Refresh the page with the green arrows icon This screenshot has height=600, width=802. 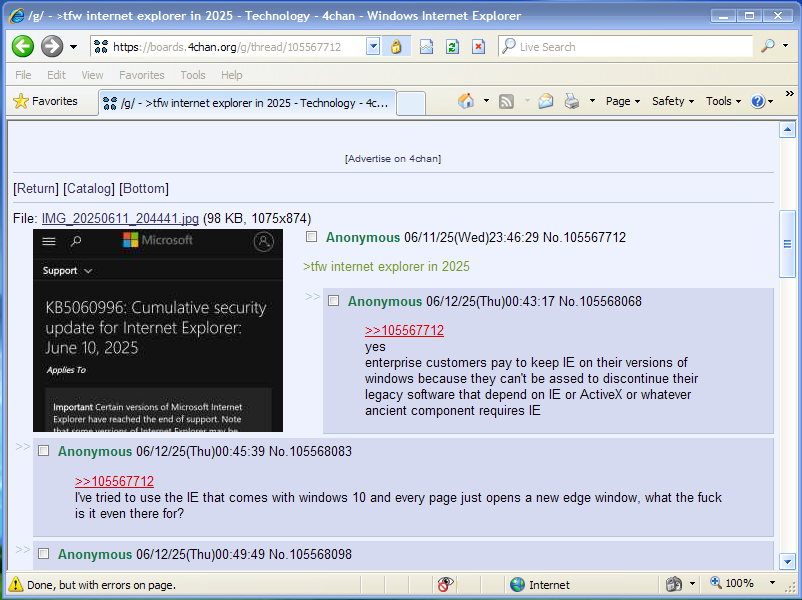(452, 47)
